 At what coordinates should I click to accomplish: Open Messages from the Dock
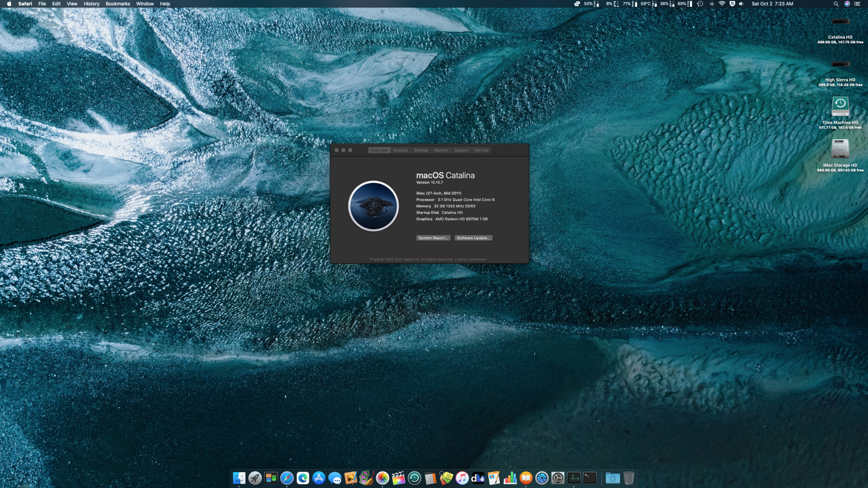pos(335,478)
